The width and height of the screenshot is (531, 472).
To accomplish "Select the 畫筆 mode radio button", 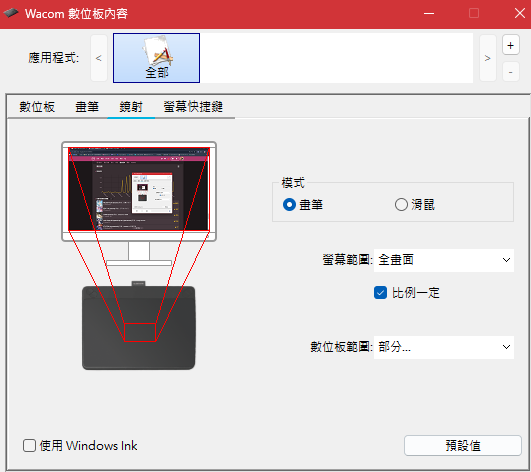I will [290, 205].
